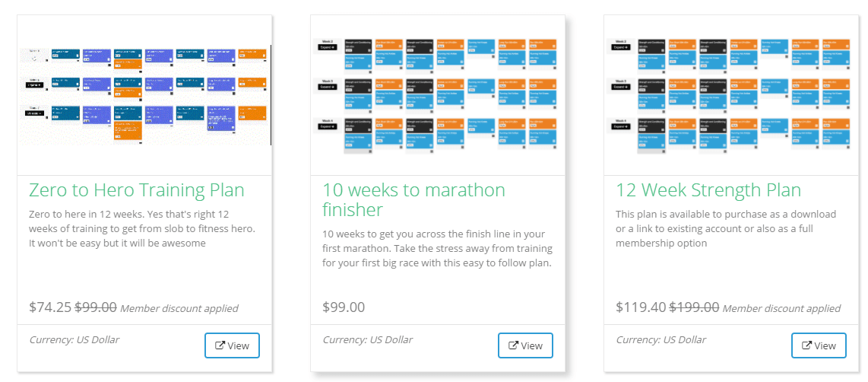Image resolution: width=868 pixels, height=382 pixels.
Task: Expand Week 3 in the Strength Plan preview
Action: coord(621,87)
